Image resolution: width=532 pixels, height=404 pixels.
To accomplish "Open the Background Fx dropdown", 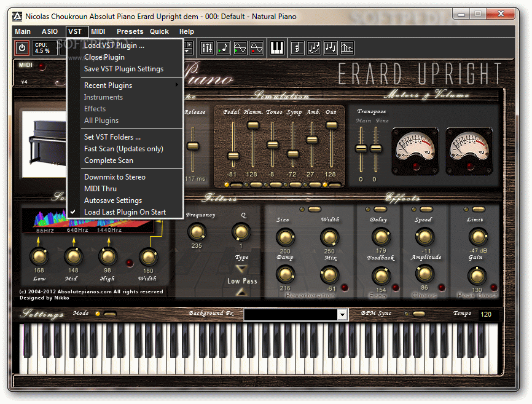I will pos(342,315).
